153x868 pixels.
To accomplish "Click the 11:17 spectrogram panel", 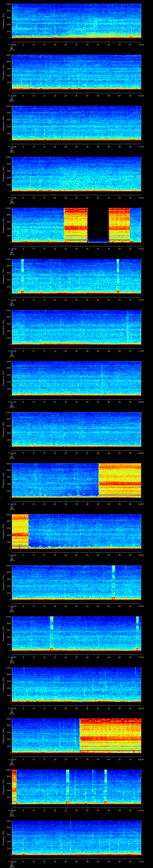I will pyautogui.click(x=77, y=174).
